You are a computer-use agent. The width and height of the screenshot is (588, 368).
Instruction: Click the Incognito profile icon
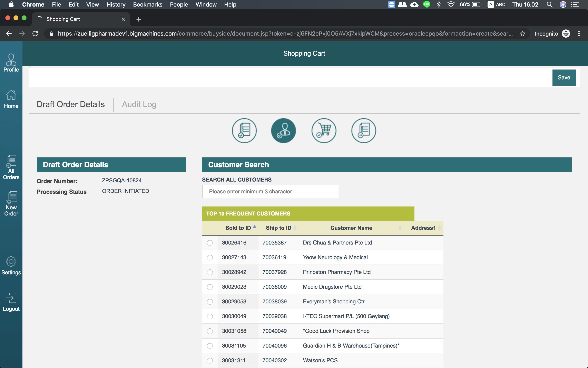pyautogui.click(x=566, y=34)
